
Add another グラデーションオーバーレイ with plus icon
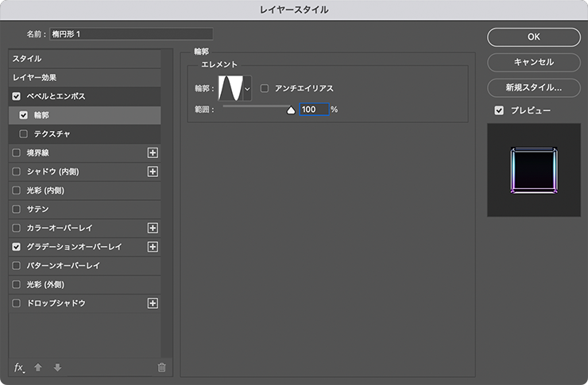(153, 247)
